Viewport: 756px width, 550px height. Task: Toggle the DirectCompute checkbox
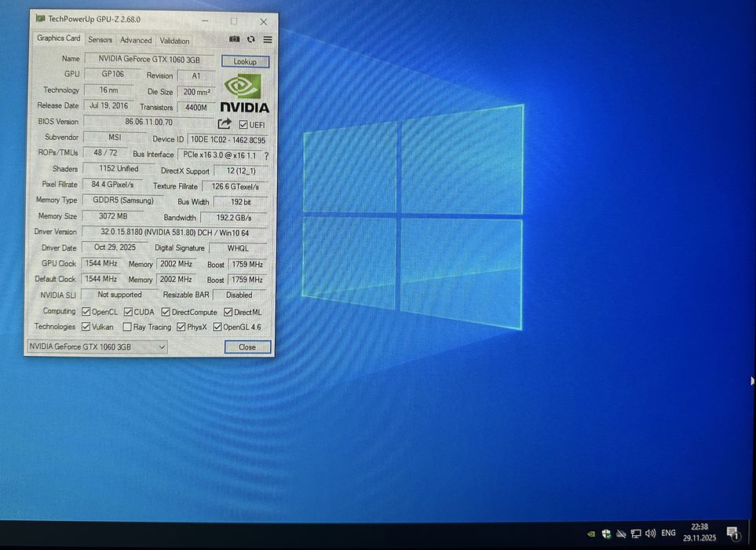166,312
